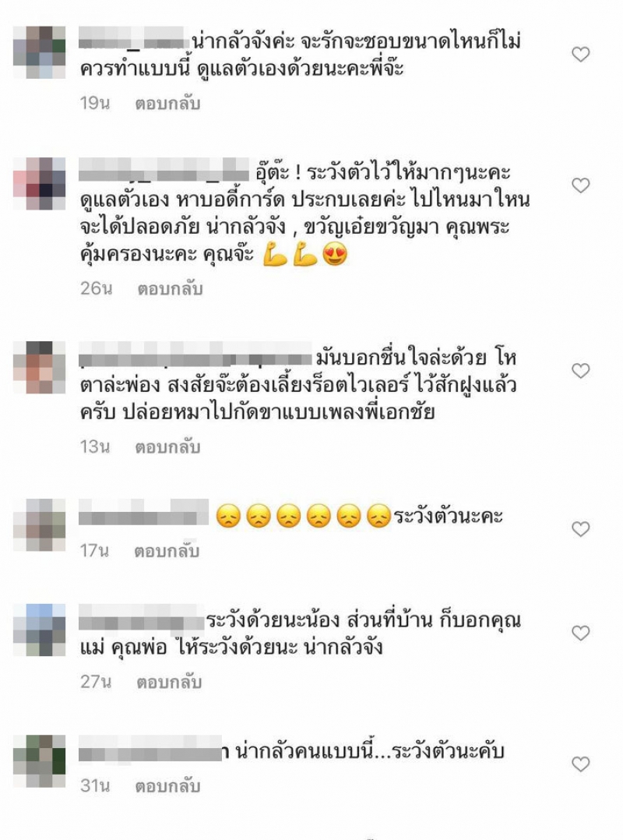Open avatar of the Rottweiler commenter

(40, 368)
